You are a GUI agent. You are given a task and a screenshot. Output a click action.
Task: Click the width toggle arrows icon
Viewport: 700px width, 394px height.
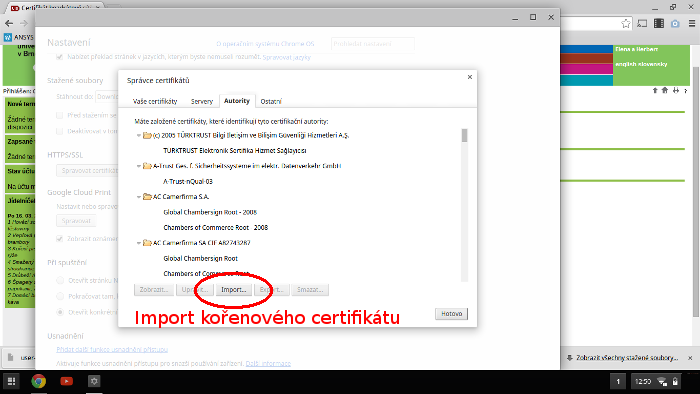pos(676,91)
